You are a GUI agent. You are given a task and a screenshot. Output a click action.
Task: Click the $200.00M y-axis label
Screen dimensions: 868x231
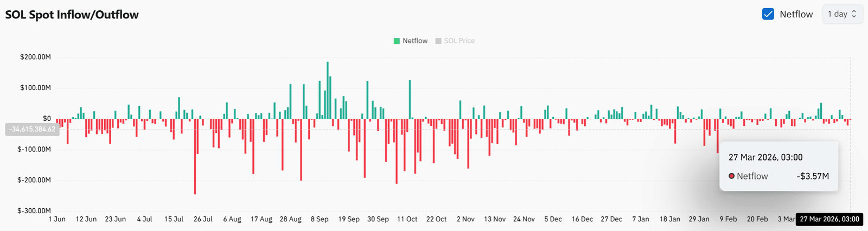(35, 57)
